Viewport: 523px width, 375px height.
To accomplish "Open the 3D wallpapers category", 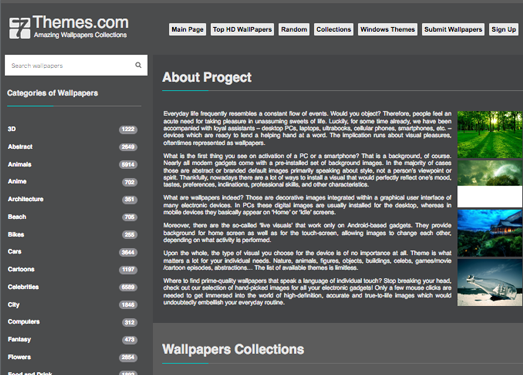I will tap(12, 129).
